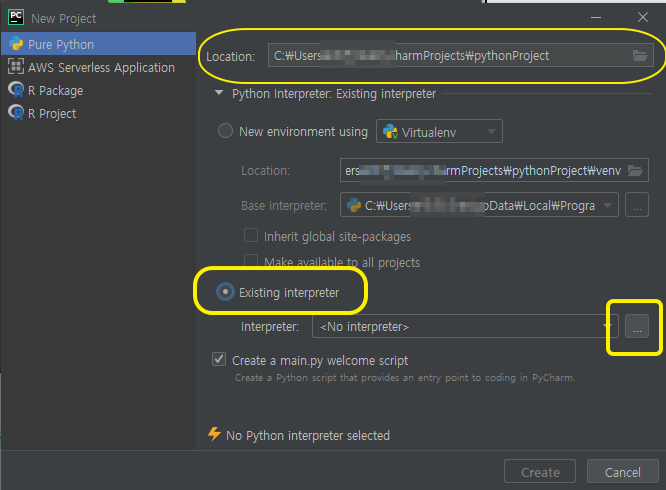Viewport: 666px width, 490px height.
Task: Click the Pure Python snake icon
Action: [x=16, y=44]
